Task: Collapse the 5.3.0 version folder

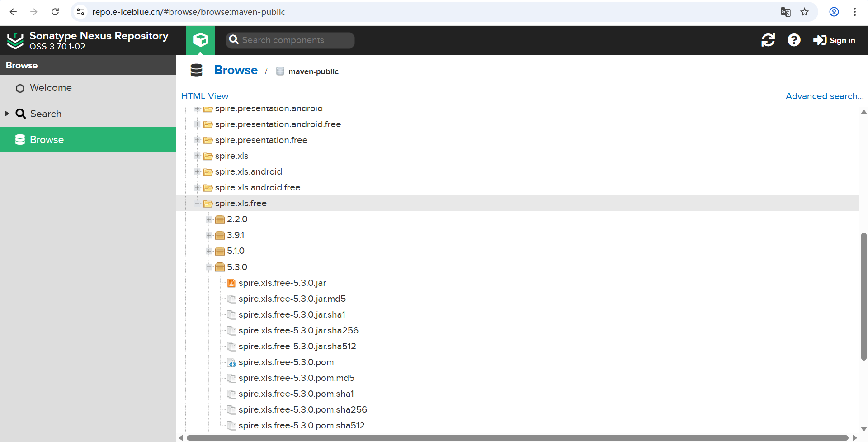Action: click(209, 267)
